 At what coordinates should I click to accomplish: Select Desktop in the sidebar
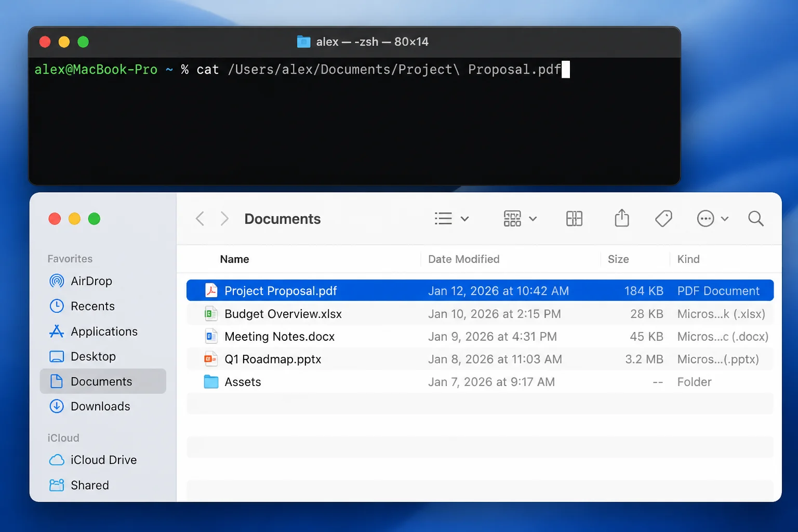pyautogui.click(x=103, y=356)
